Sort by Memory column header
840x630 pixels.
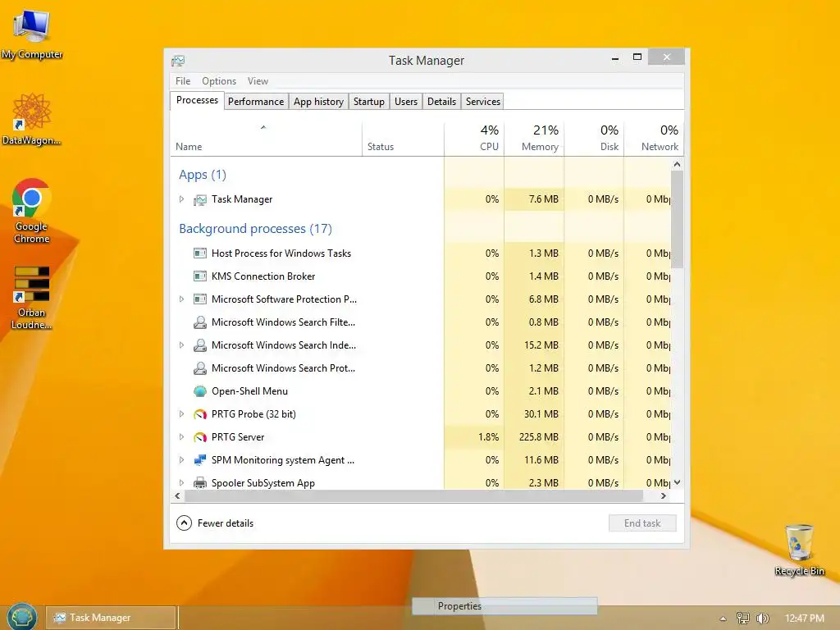click(534, 139)
